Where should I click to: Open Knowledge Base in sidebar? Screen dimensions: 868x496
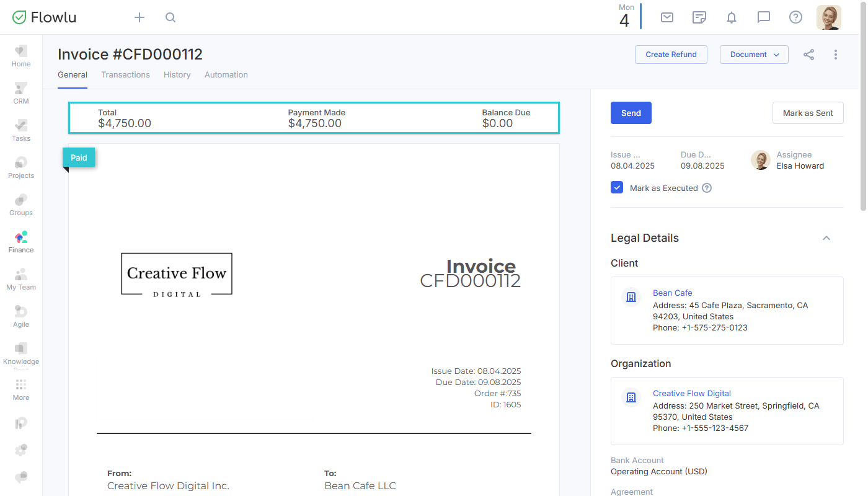click(21, 355)
